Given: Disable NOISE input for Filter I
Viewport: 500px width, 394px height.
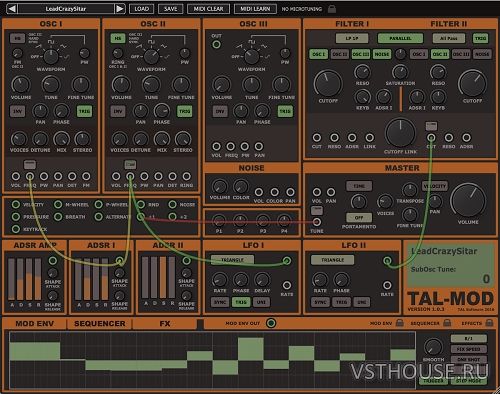Looking at the screenshot, I should (382, 54).
